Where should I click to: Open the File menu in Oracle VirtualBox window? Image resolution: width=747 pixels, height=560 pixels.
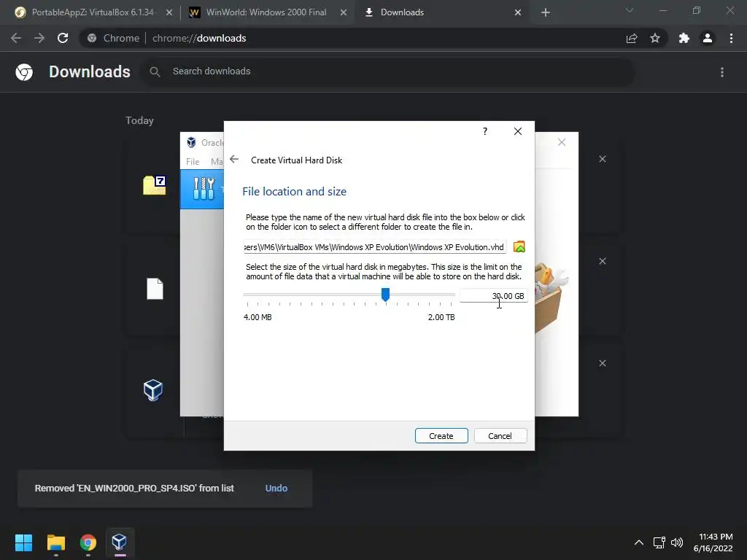[193, 161]
